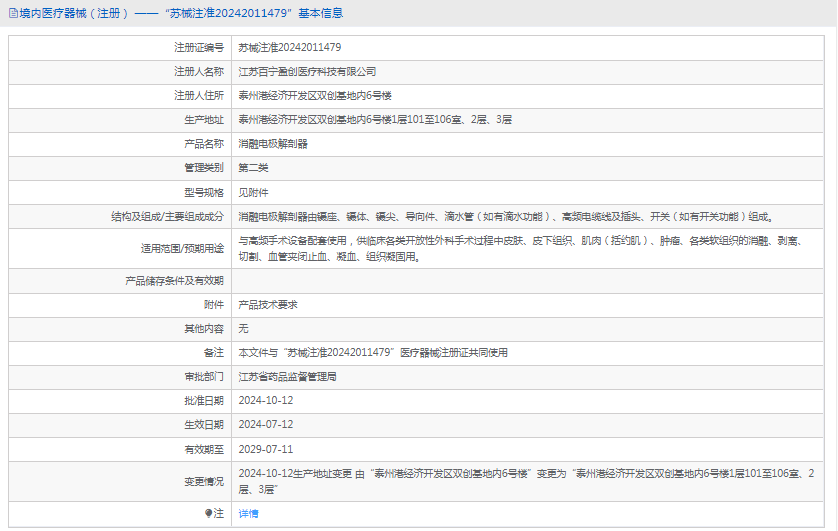
Task: Click the 批准日期 label
Action: click(x=204, y=401)
